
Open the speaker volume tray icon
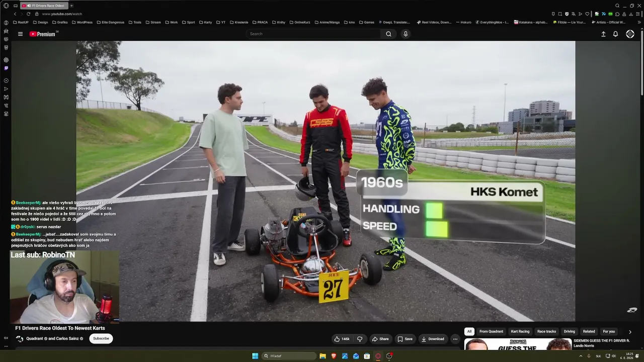tap(614, 356)
